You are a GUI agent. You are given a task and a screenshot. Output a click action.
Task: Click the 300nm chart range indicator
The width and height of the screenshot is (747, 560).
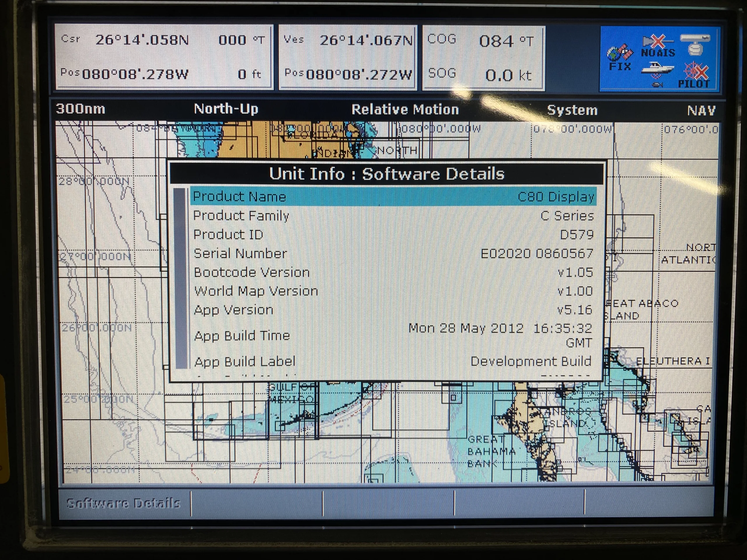(80, 109)
